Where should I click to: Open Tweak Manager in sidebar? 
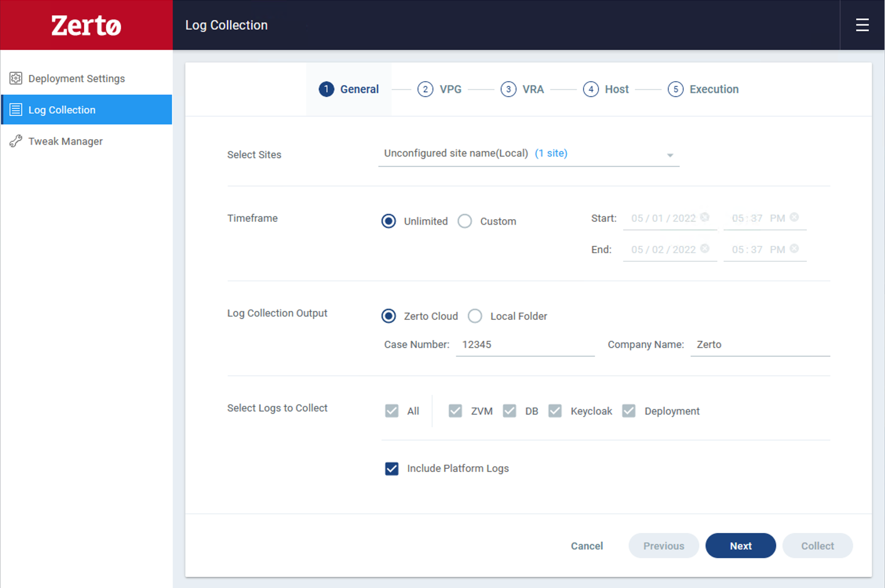(x=86, y=141)
